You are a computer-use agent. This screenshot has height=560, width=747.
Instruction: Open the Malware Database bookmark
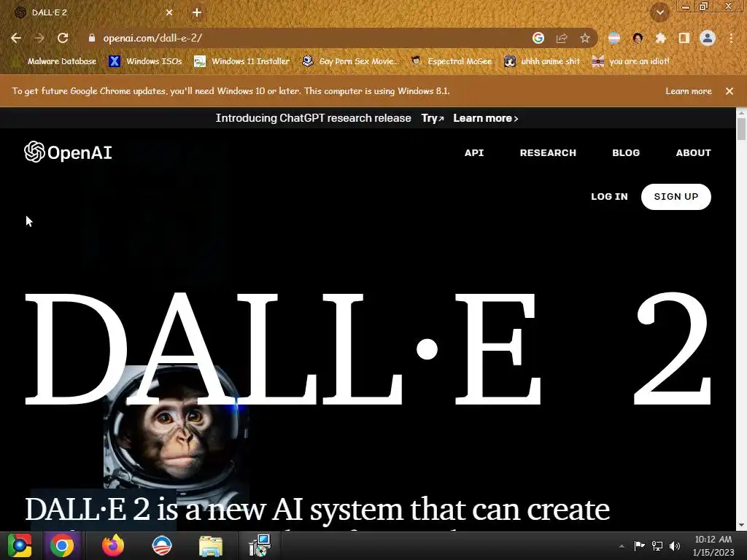(x=55, y=61)
